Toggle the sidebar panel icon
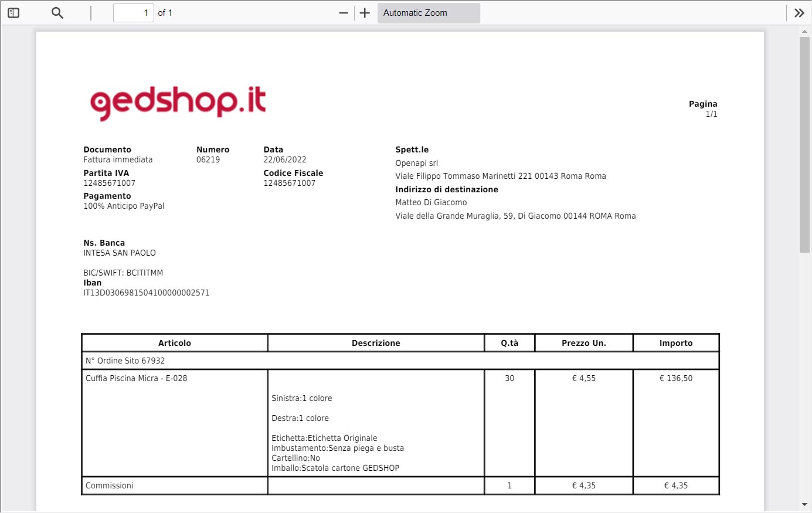 [x=13, y=13]
